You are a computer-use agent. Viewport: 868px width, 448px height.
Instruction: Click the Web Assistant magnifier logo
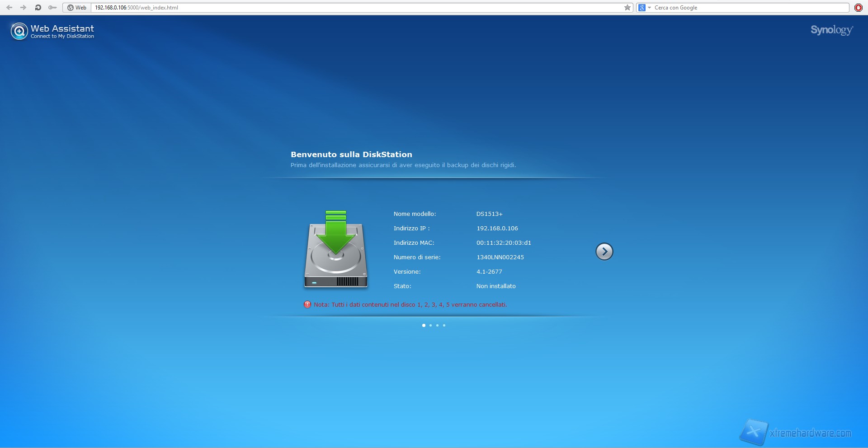[x=19, y=31]
